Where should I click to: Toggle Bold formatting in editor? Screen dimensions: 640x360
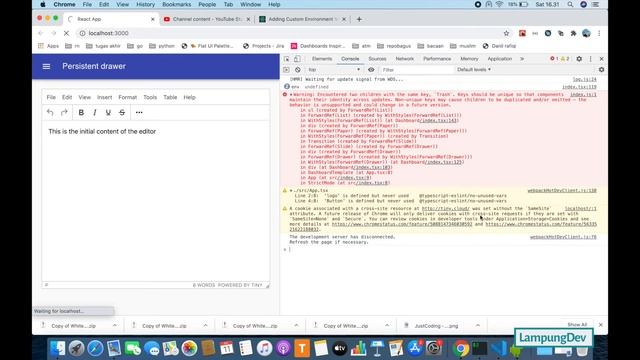point(81,112)
